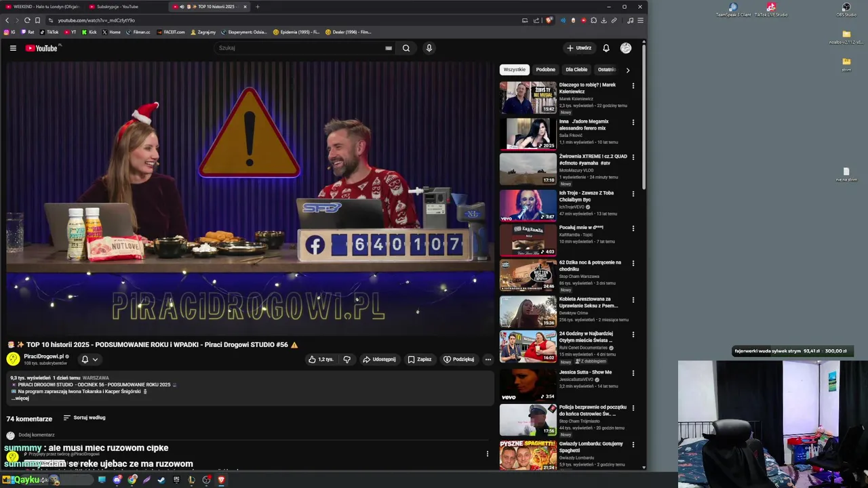Open Discord from the taskbar
Viewport: 868px width, 488px height.
117,480
